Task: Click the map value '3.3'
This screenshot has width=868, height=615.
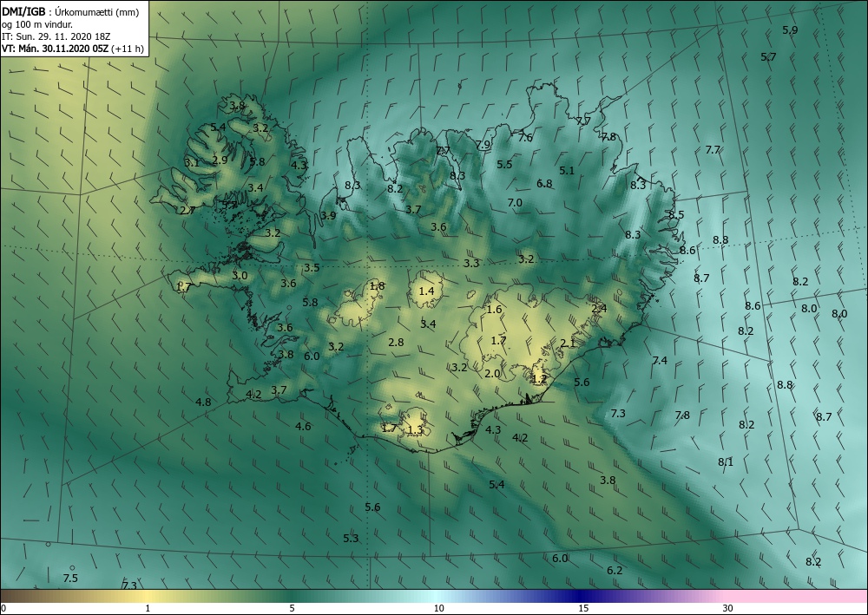Action: [x=471, y=264]
